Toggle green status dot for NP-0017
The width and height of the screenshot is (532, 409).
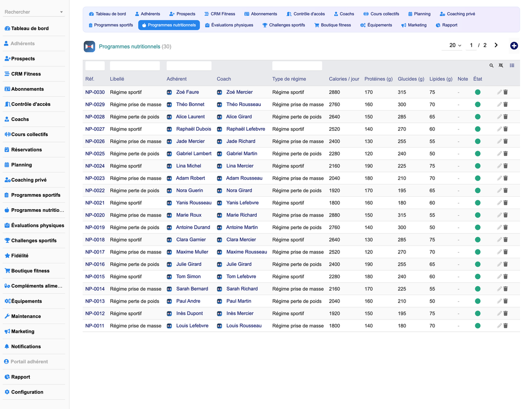click(x=477, y=252)
